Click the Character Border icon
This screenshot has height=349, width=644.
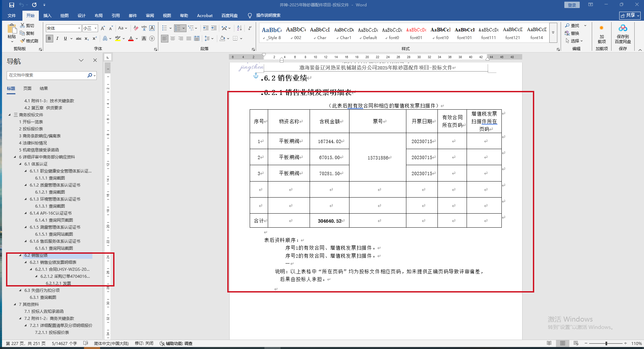click(x=152, y=28)
